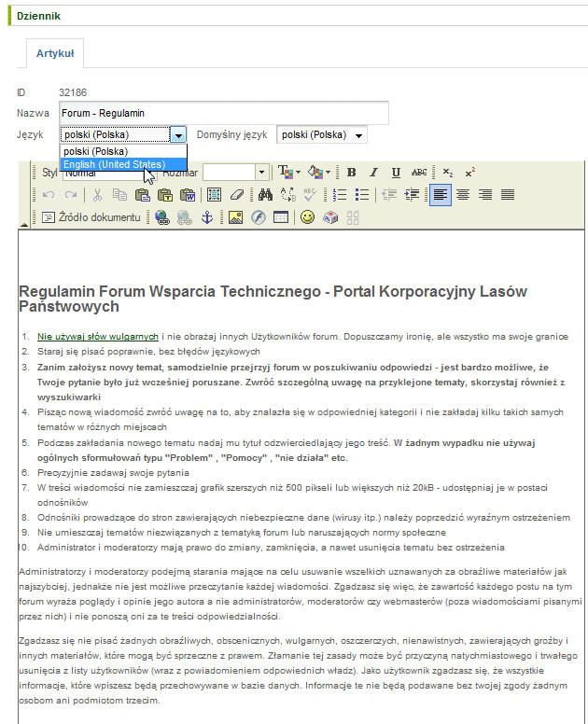
Task: Apply subscript formatting
Action: [x=448, y=173]
